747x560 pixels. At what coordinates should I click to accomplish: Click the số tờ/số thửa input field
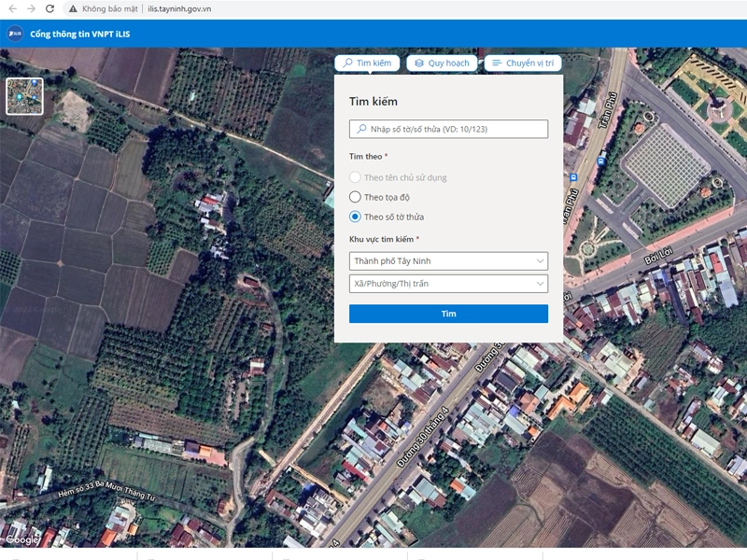click(x=448, y=129)
